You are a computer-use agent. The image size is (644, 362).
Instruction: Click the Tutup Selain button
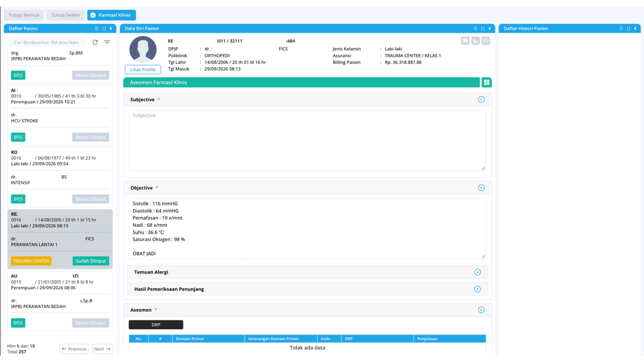(x=66, y=15)
